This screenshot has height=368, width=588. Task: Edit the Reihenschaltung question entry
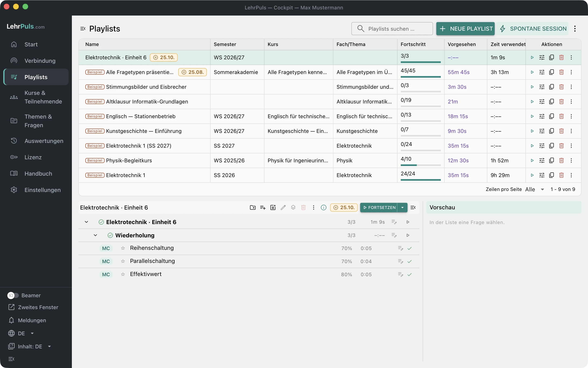pos(400,248)
